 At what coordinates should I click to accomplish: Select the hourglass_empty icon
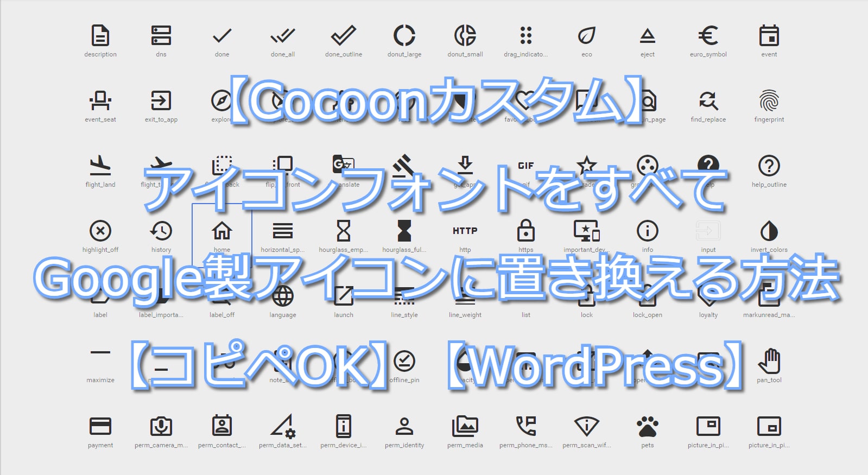344,231
